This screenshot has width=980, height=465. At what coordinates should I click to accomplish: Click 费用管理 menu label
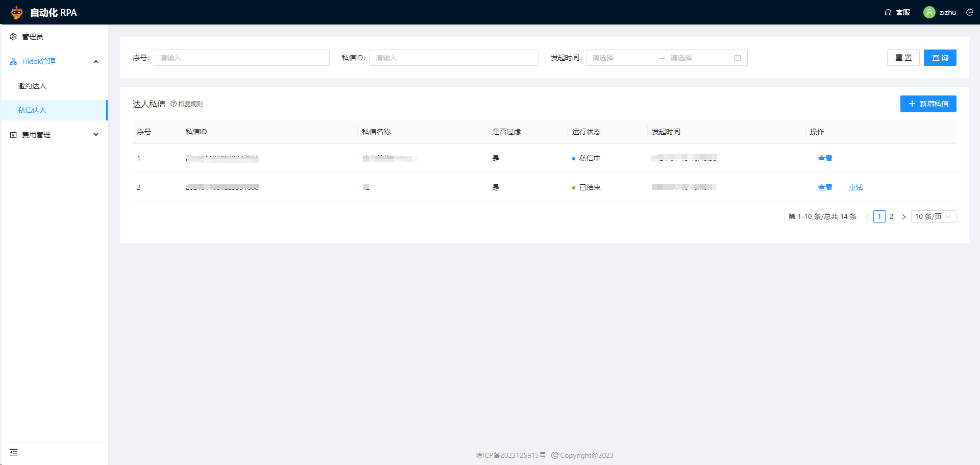[36, 135]
